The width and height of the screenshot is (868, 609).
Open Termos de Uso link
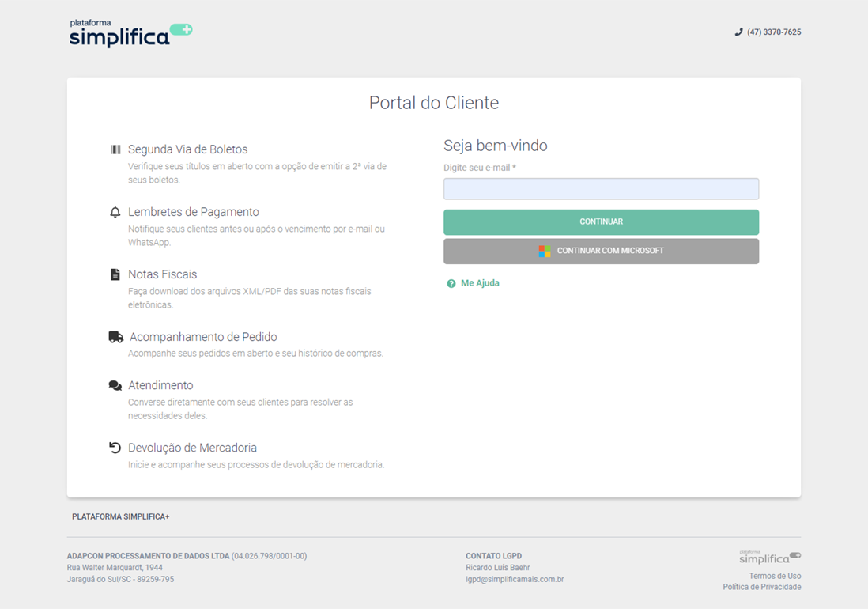point(775,576)
